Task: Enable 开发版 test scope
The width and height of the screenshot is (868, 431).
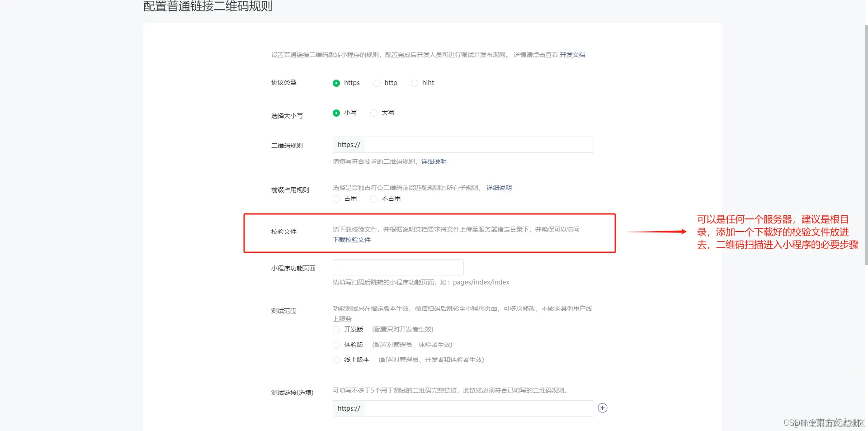Action: [336, 330]
